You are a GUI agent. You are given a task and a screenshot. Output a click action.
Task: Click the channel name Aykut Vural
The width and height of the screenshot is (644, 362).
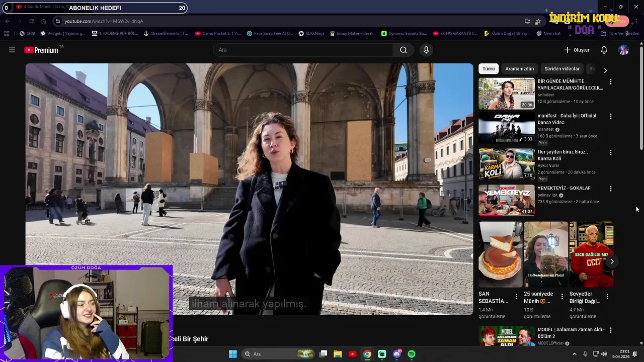(549, 165)
